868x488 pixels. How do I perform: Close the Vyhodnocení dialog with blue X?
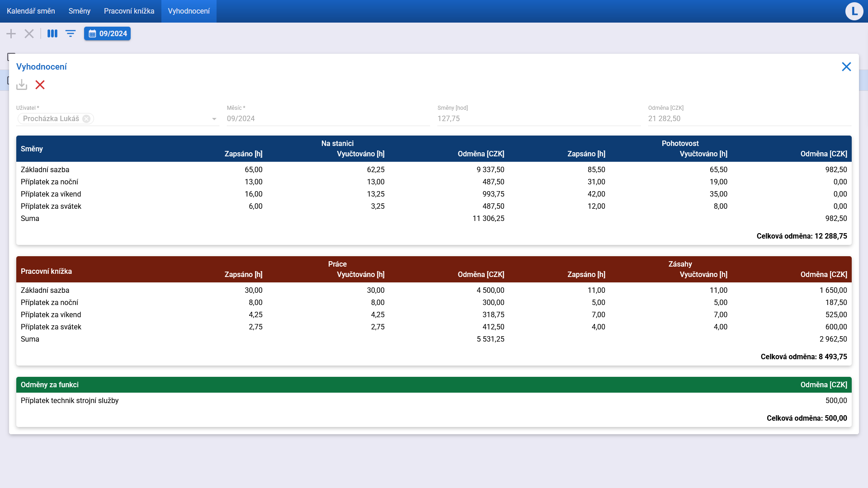[846, 67]
